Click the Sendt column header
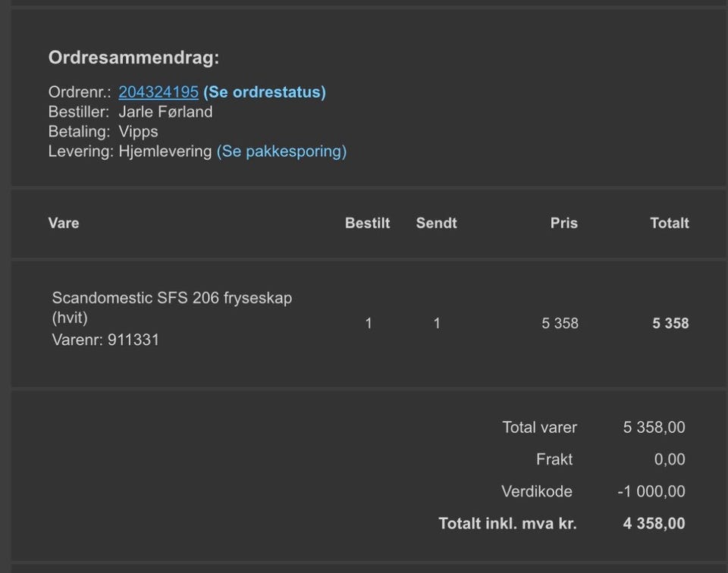728x573 pixels. (437, 223)
